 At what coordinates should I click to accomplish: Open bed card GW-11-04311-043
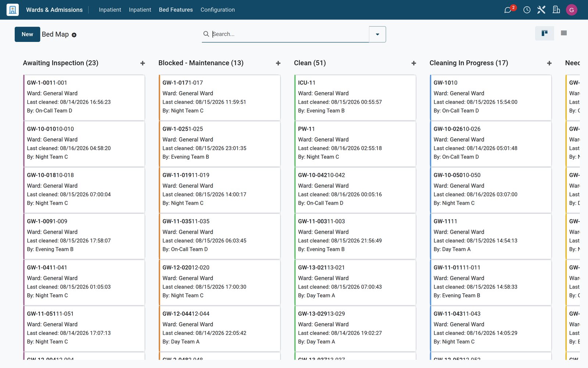[x=491, y=329]
